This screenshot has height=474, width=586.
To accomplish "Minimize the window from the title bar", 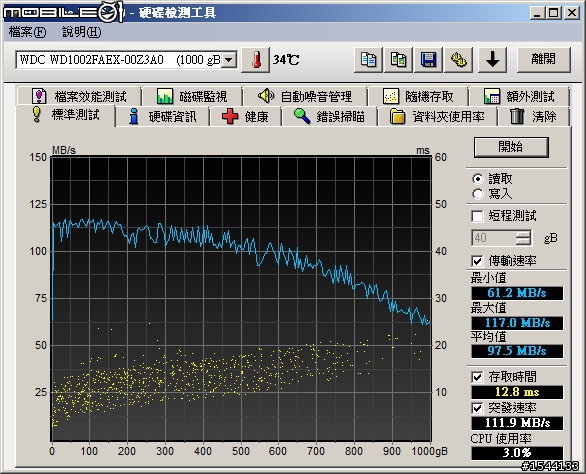I will [x=537, y=13].
